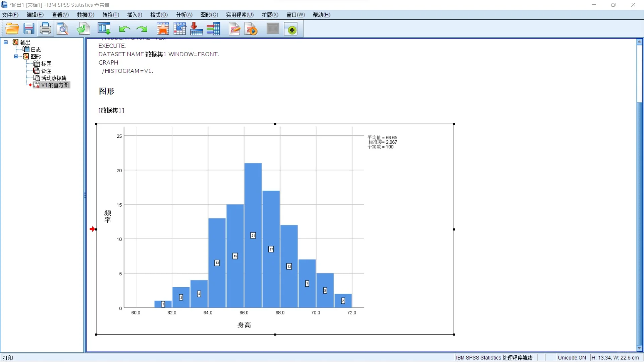Click the Export output icon
The image size is (644, 362).
83,29
